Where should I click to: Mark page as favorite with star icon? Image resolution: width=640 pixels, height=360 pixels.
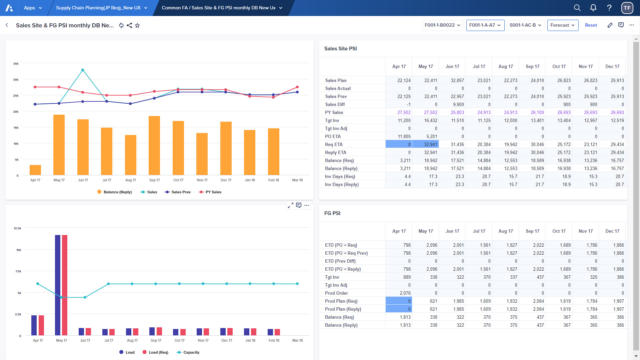(138, 25)
